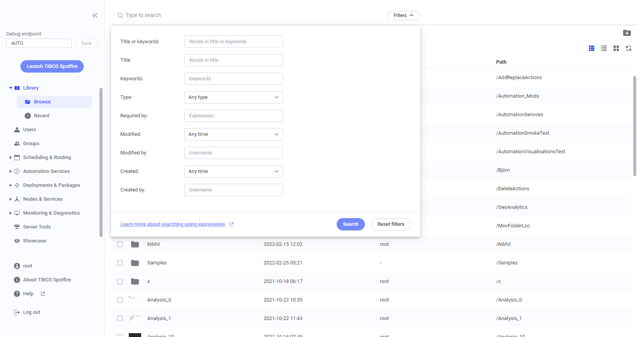Check the box next to Analysis_0
Viewport: 644px width, 337px height.
coord(120,300)
